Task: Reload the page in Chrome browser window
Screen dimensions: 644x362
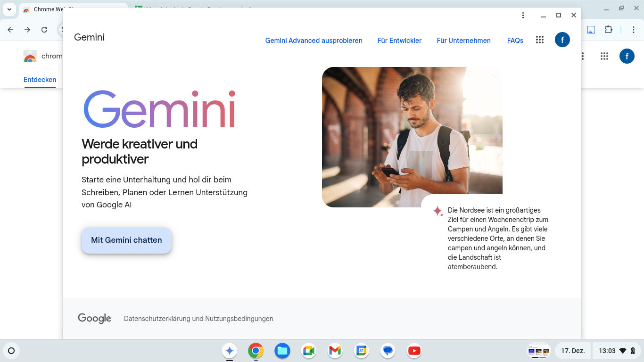Action: tap(44, 30)
